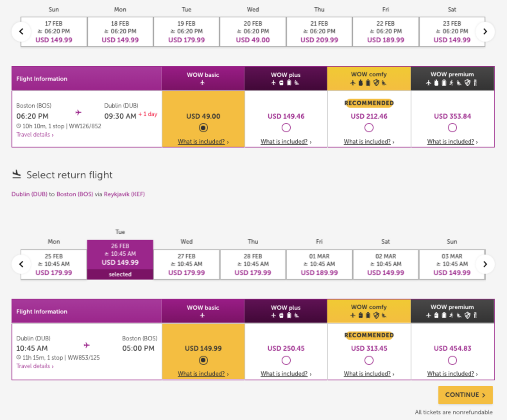The width and height of the screenshot is (507, 420).
Task: Click selected return date 26 FEB
Action: tap(120, 259)
